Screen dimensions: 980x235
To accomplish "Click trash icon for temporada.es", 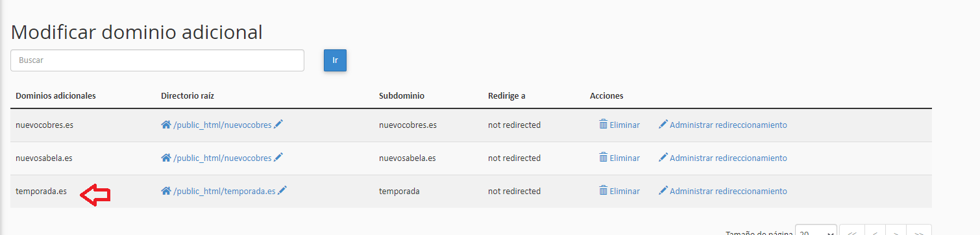I will click(x=604, y=191).
